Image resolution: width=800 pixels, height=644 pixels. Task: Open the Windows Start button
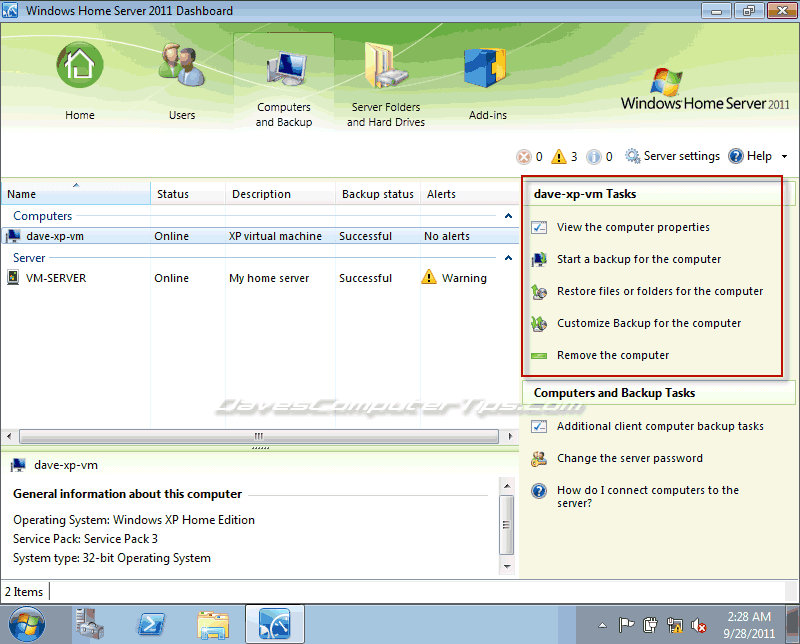pyautogui.click(x=27, y=624)
